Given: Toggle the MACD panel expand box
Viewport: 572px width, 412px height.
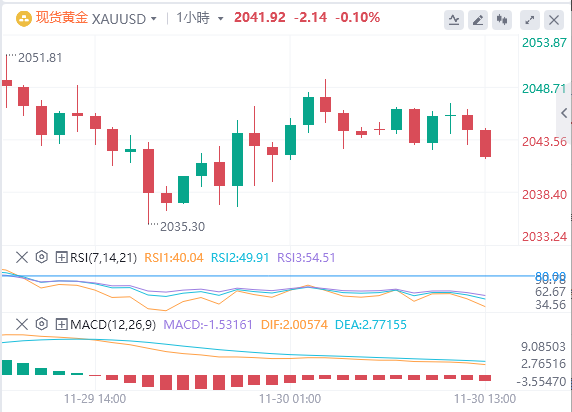Looking at the screenshot, I should (x=61, y=324).
